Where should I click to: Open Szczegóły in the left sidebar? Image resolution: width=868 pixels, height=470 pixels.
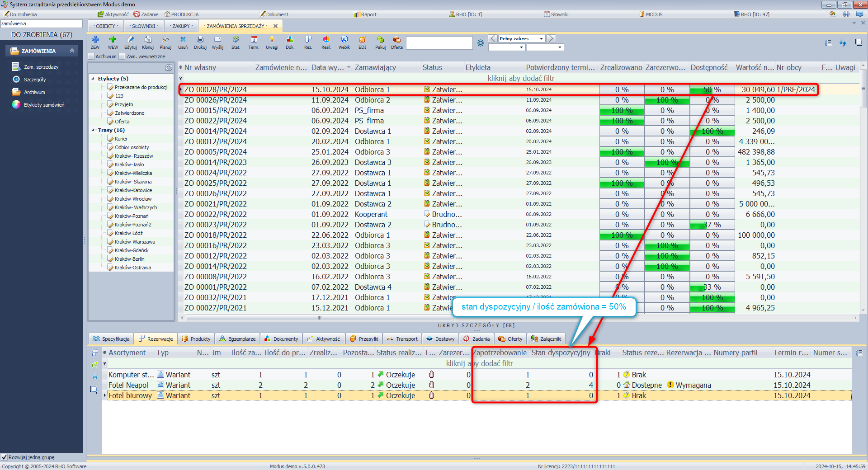tap(35, 80)
